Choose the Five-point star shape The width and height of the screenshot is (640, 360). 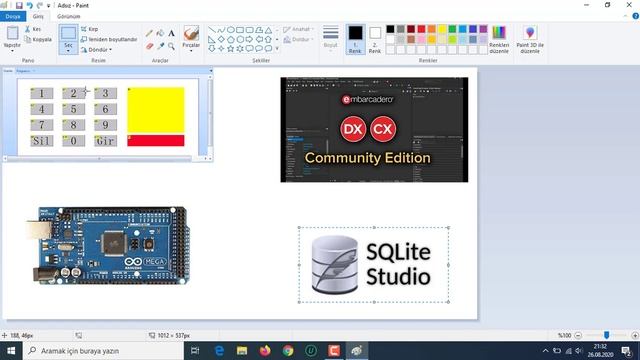(x=231, y=49)
